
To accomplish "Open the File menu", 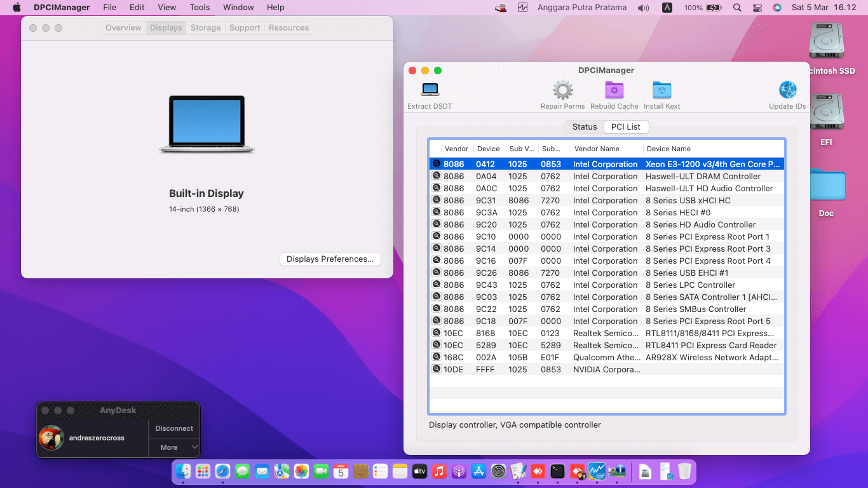I will [x=110, y=8].
